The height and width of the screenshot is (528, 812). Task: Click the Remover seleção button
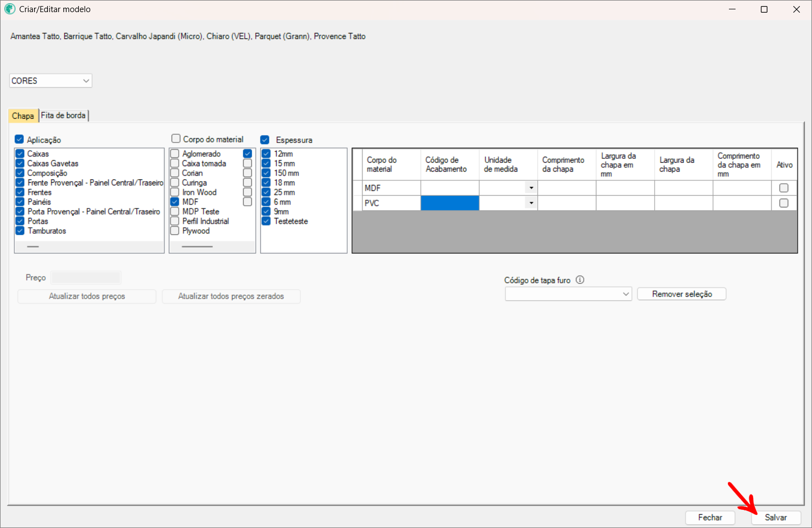coord(681,294)
